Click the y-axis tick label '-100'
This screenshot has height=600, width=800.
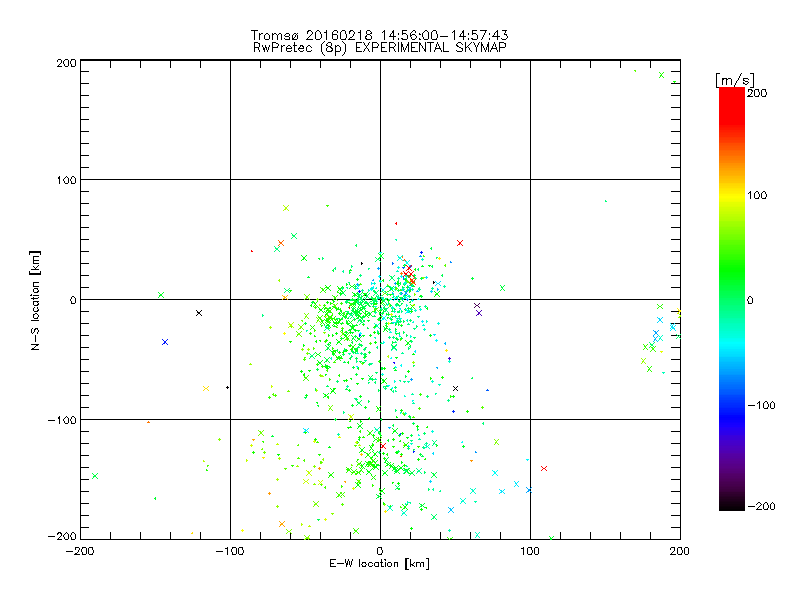point(62,420)
